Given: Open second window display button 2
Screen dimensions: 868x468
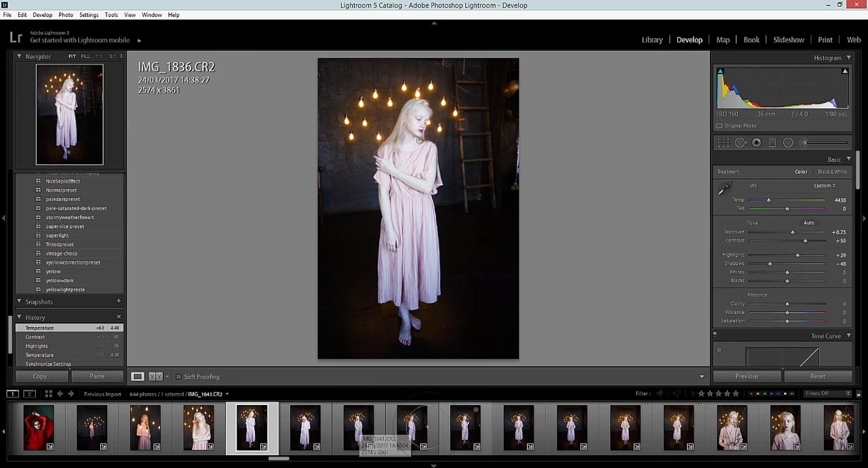Looking at the screenshot, I should point(29,393).
